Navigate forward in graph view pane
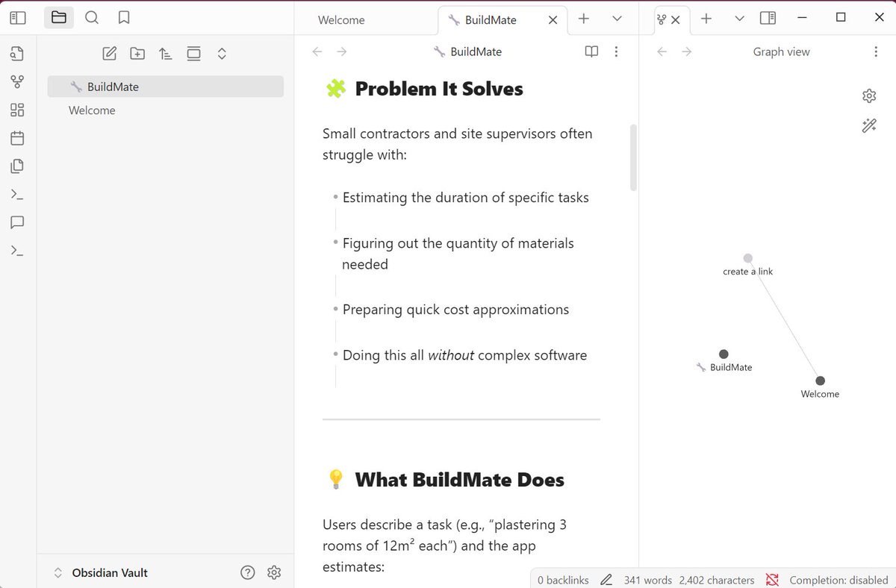Viewport: 896px width, 588px height. point(687,51)
